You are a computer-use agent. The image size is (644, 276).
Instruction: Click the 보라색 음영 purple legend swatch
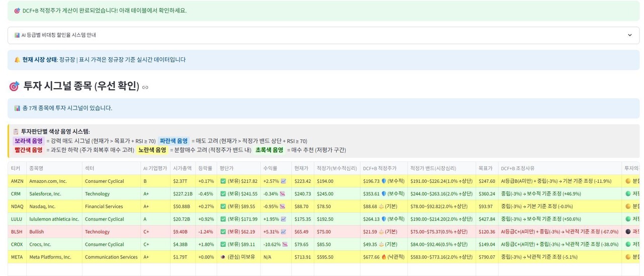click(28, 141)
